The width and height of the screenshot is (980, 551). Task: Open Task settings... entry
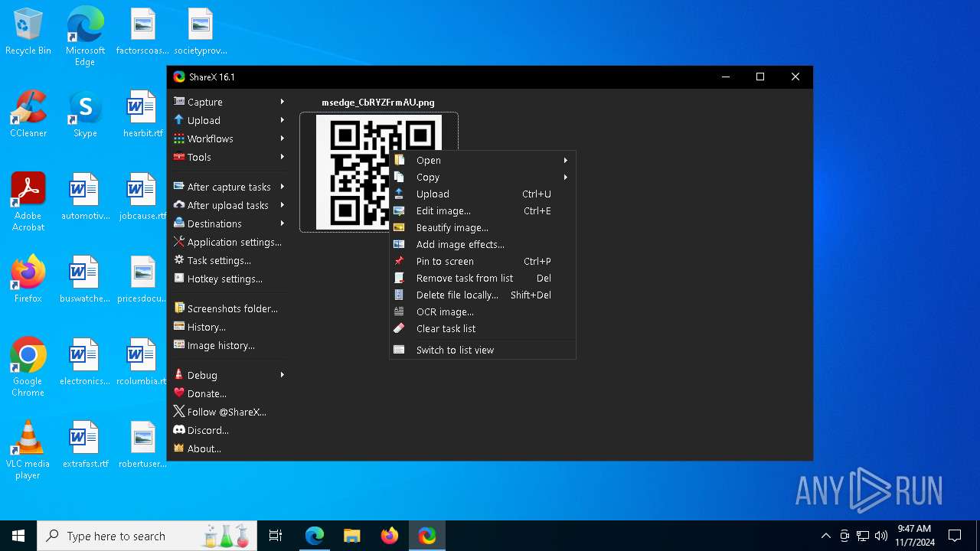tap(228, 260)
